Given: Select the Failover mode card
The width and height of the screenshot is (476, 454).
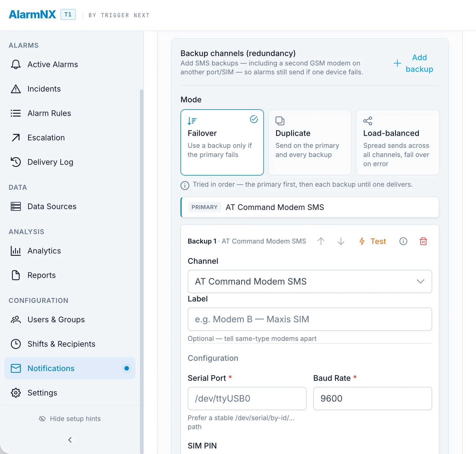Looking at the screenshot, I should click(x=222, y=142).
